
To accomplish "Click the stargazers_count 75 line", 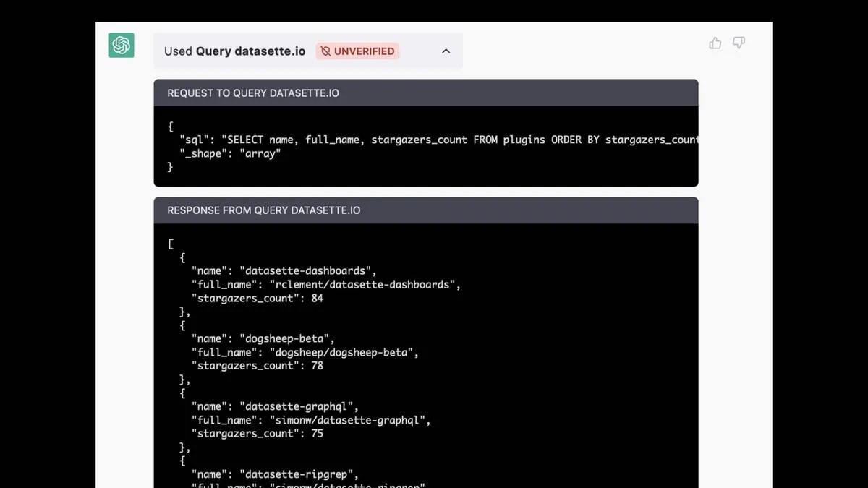I will (258, 434).
